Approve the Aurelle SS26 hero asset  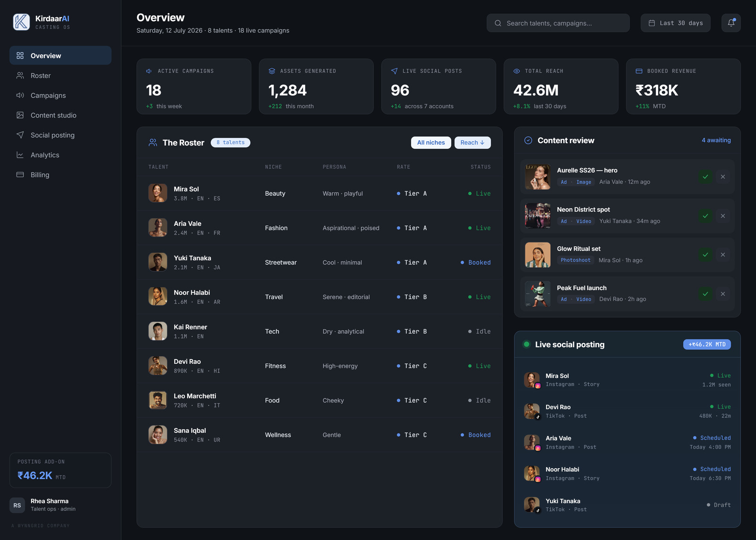tap(705, 177)
